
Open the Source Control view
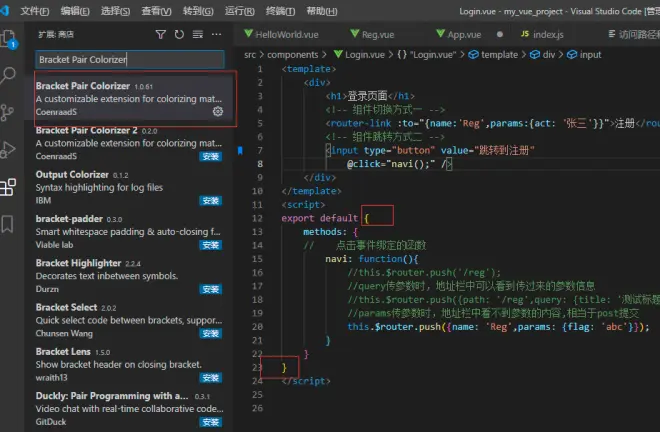(x=7, y=113)
